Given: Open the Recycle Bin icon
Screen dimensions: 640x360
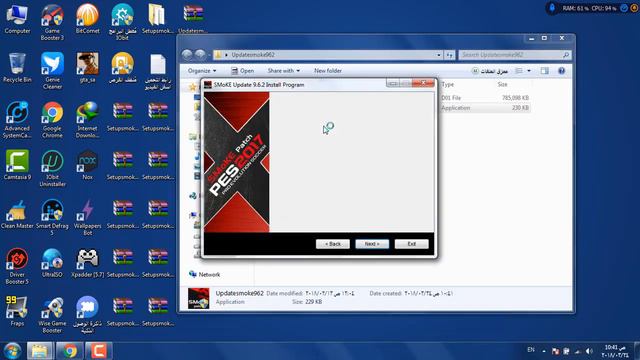Looking at the screenshot, I should coord(17,68).
